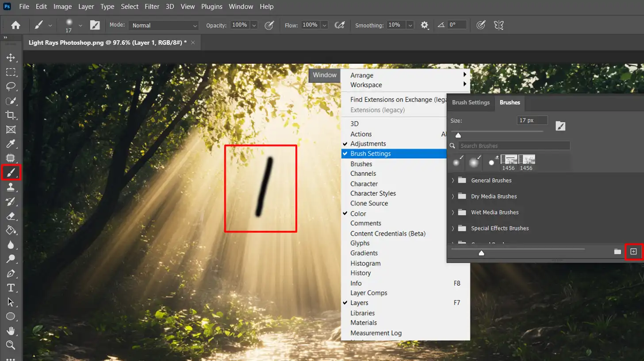This screenshot has width=644, height=361.
Task: Select the Move tool
Action: tap(11, 58)
